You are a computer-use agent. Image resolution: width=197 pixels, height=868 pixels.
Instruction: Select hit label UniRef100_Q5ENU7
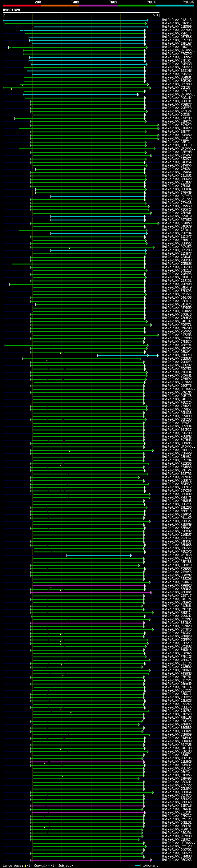pos(177,358)
